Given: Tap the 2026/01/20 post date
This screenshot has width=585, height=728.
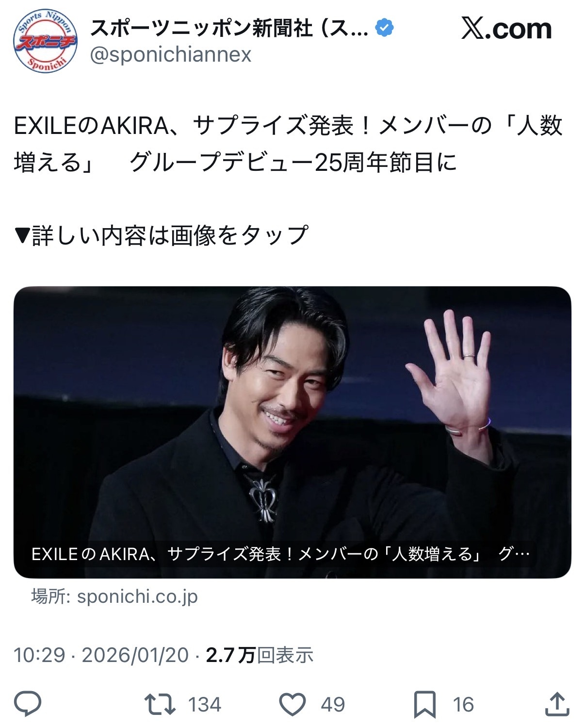Looking at the screenshot, I should click(x=135, y=655).
